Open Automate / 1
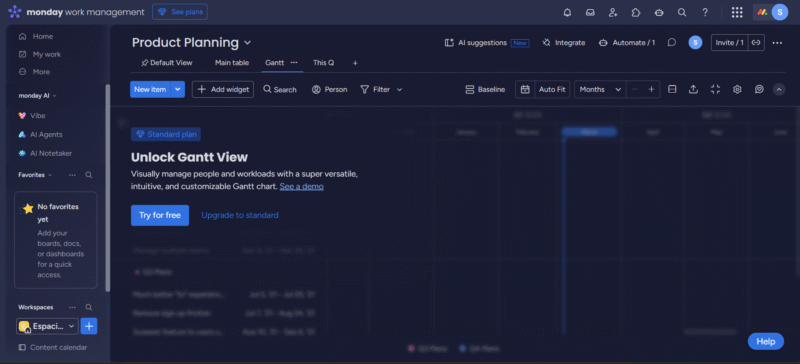Viewport: 800px width, 364px height. [627, 43]
